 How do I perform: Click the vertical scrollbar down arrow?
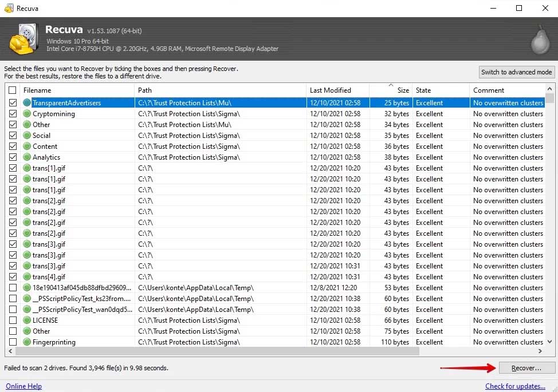550,342
